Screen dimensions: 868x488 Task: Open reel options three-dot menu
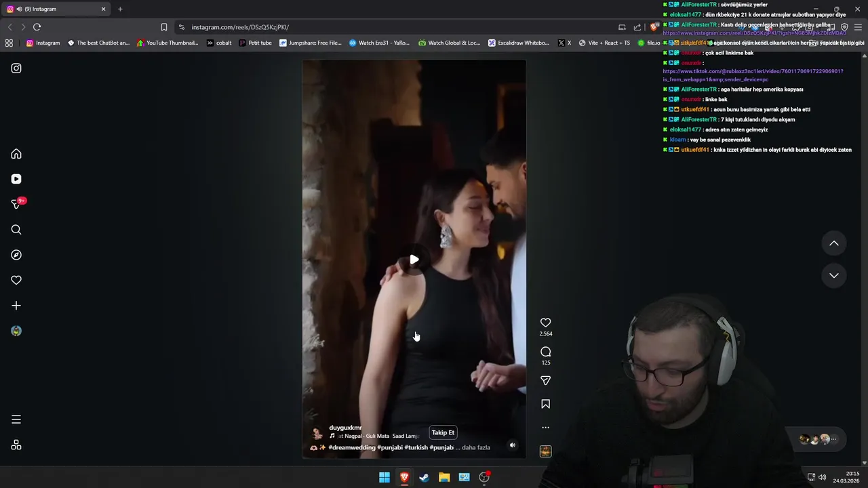point(545,428)
